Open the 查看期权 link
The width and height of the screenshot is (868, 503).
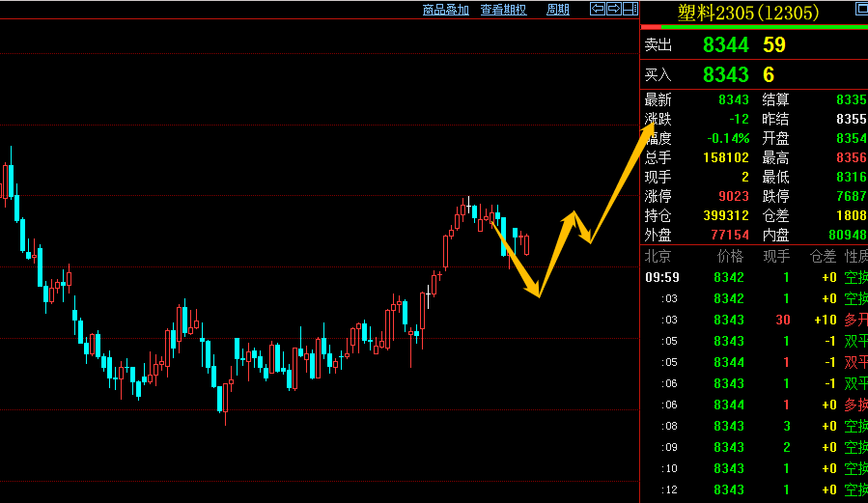coord(503,10)
